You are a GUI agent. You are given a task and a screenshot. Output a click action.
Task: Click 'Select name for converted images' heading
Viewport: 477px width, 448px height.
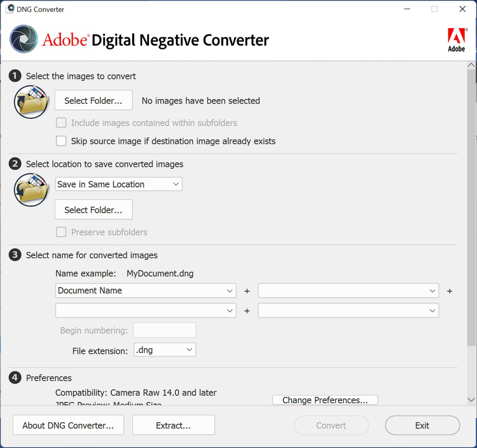[92, 255]
